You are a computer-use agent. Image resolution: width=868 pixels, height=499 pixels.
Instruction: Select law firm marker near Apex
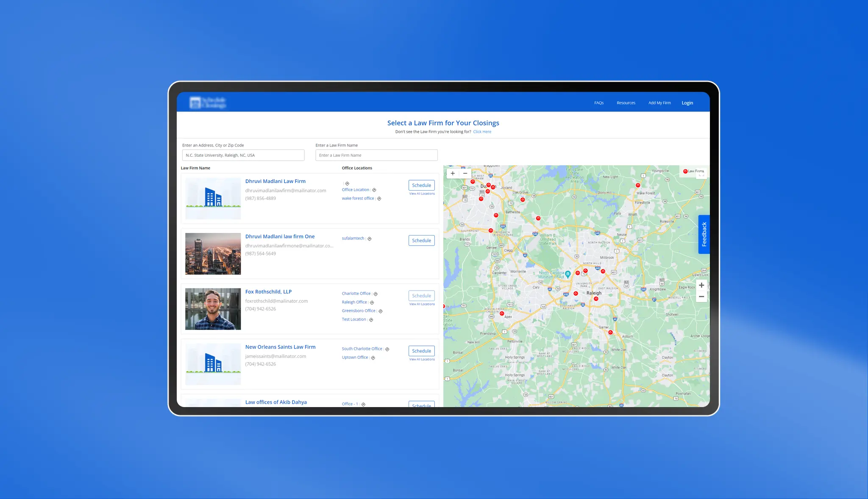(502, 313)
